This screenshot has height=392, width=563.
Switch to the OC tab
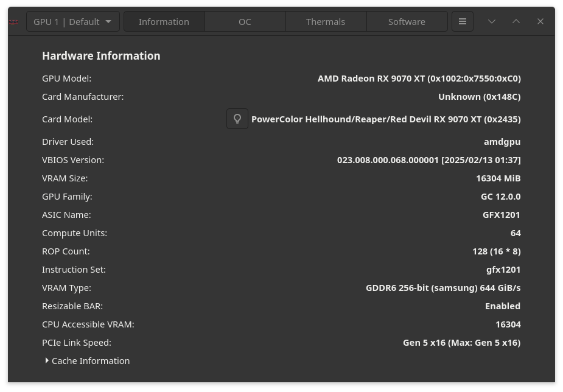click(245, 21)
